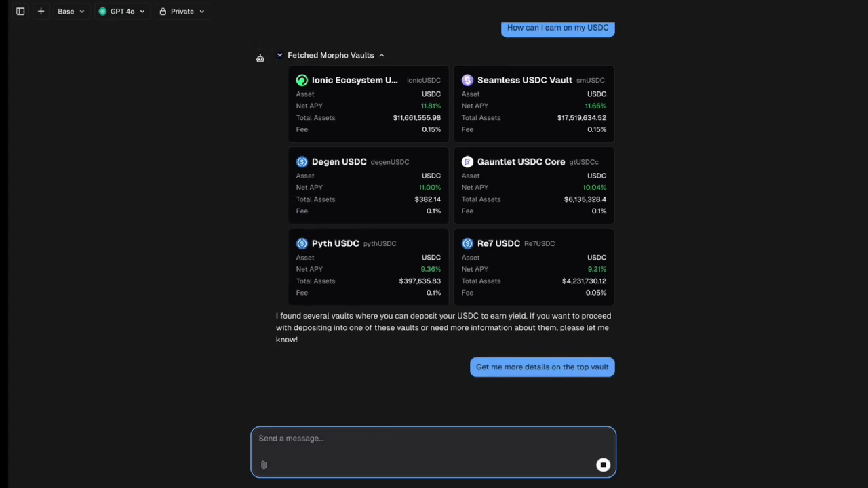
Task: Click the 'How can I earn on my USDC' message
Action: (x=558, y=28)
